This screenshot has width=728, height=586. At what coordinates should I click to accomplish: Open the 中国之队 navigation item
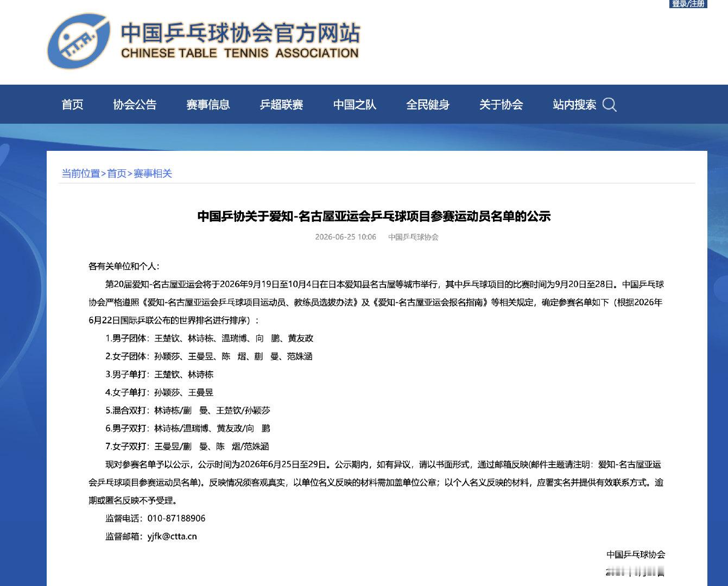tap(354, 104)
